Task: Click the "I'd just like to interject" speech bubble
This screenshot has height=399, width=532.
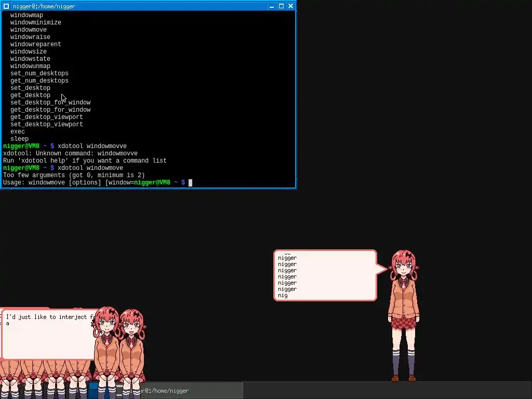Action: point(49,334)
